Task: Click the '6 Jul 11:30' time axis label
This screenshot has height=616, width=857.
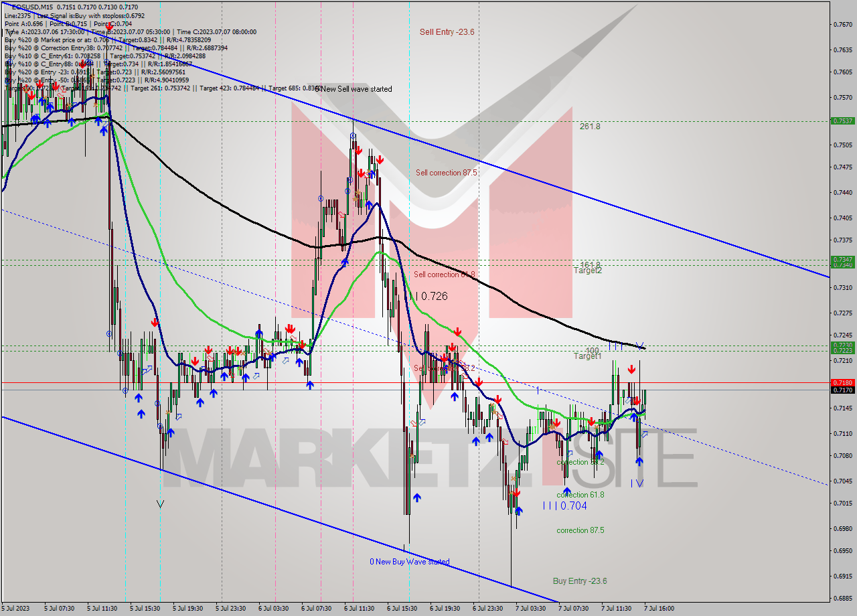Action: [360, 609]
